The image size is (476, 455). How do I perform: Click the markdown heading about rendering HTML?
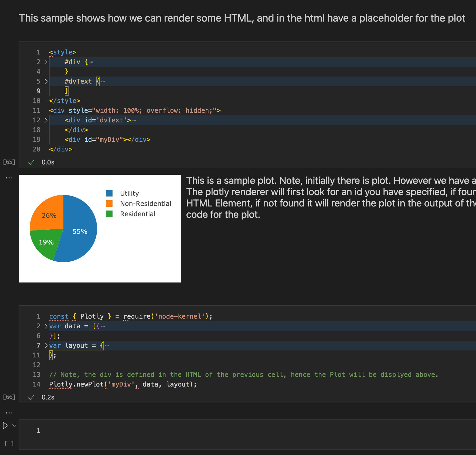[242, 18]
